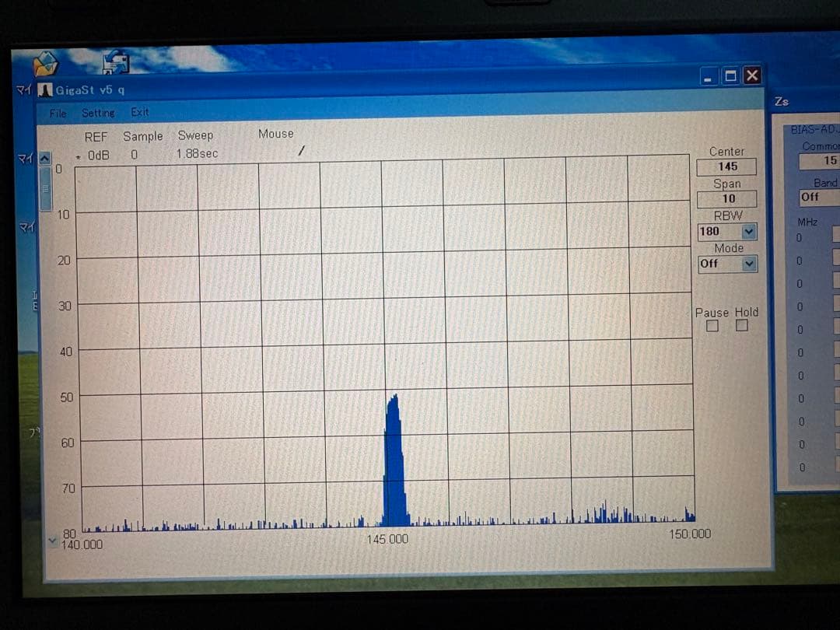Open the desktop shortcut icon with blue arrow
Screen dimensions: 840x630
point(116,62)
